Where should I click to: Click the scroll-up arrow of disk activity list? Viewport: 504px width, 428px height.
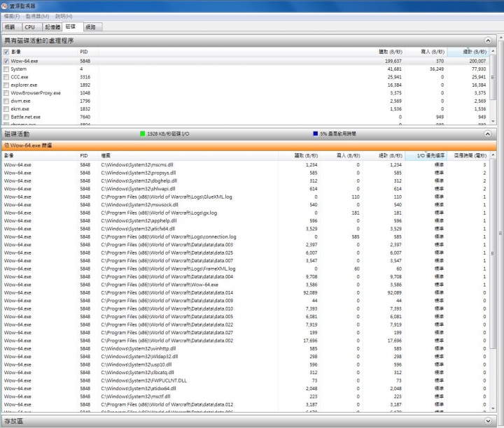(493, 155)
